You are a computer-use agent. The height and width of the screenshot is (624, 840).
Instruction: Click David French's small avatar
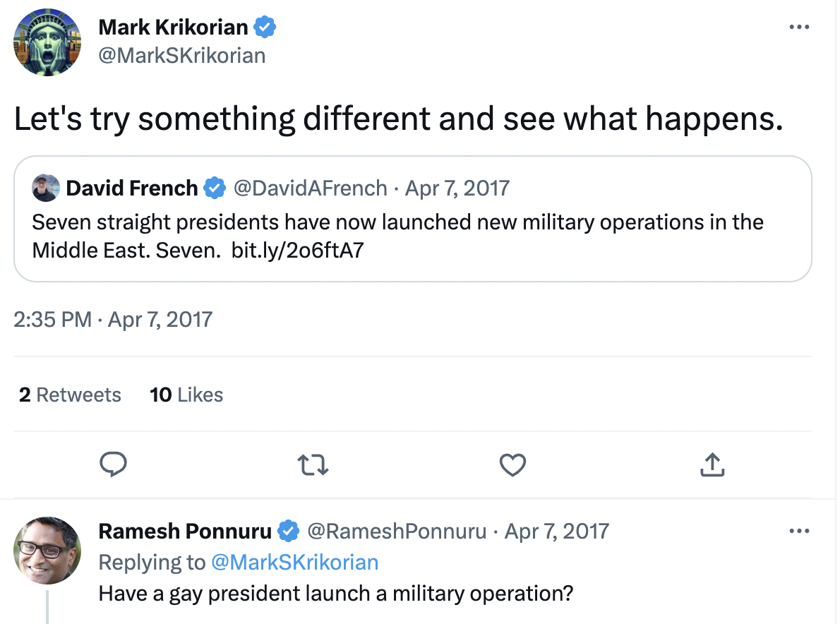coord(46,188)
